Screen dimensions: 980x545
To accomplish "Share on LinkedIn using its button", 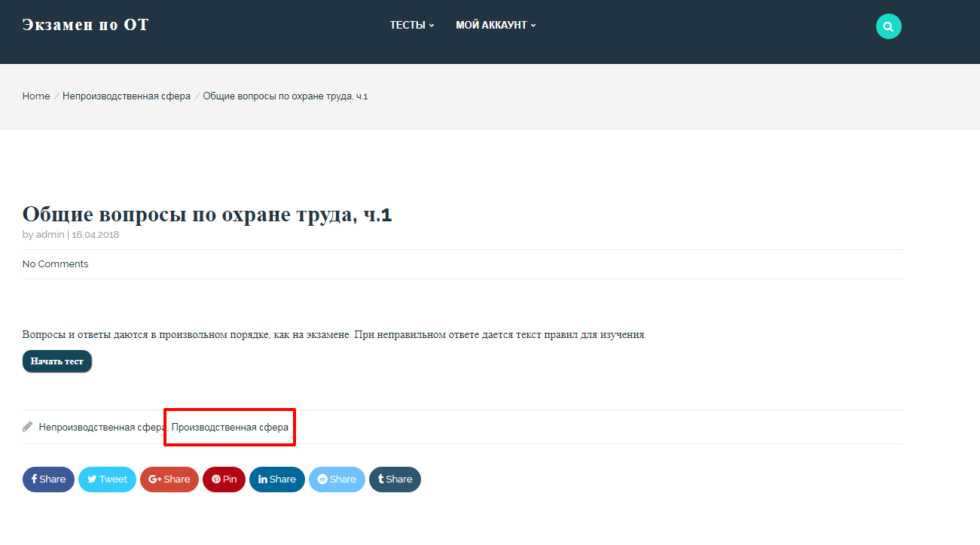I will (277, 480).
